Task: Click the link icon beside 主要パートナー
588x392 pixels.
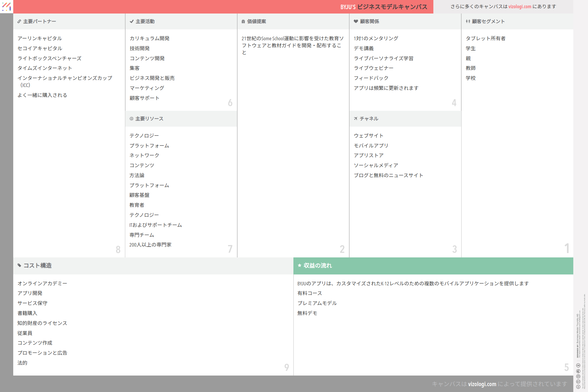Action: click(19, 21)
